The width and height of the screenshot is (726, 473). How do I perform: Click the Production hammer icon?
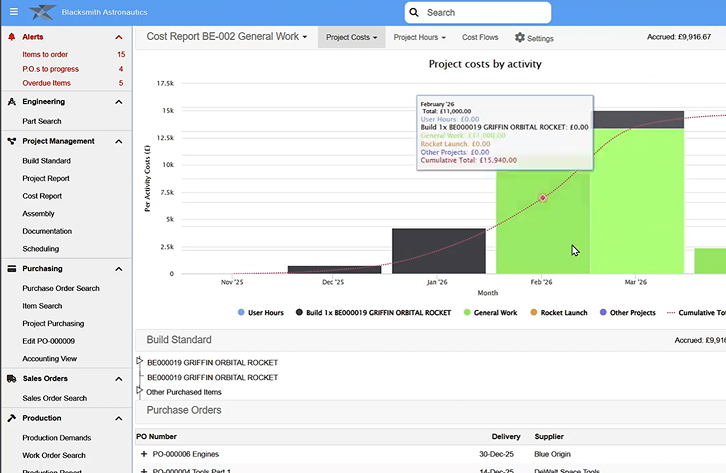click(x=12, y=418)
